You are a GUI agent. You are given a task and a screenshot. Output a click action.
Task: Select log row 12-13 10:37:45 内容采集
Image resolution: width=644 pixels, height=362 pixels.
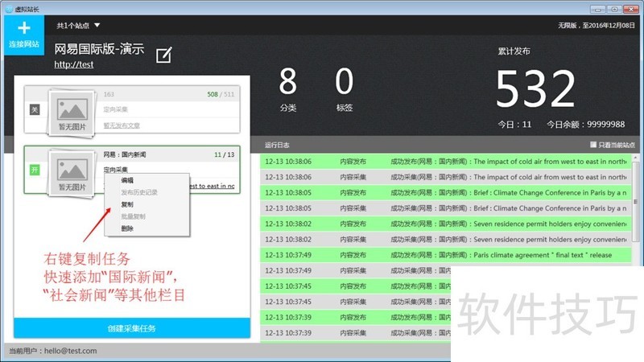(356, 302)
